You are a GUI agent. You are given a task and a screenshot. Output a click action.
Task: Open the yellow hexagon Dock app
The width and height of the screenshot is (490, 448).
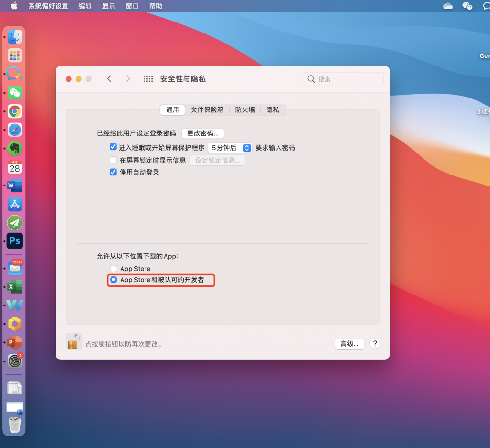(x=15, y=324)
